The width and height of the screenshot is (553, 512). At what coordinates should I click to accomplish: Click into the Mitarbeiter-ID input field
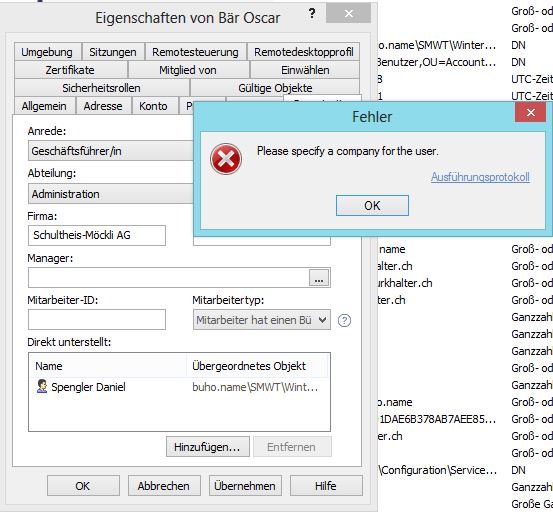(x=97, y=319)
